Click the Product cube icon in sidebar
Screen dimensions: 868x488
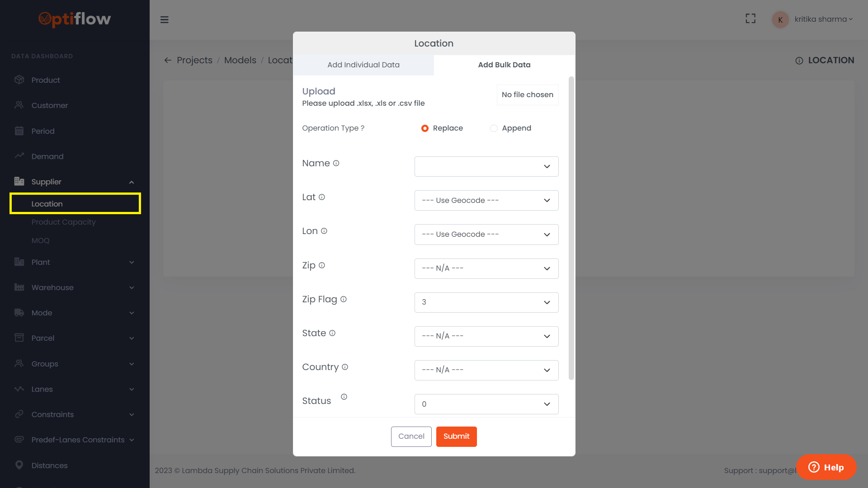19,80
